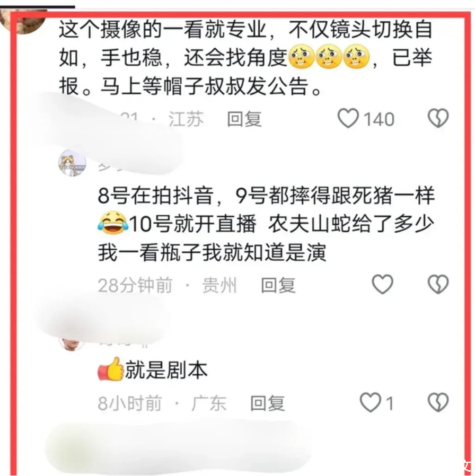Like the Jiangsu comment with 140 likes
The height and width of the screenshot is (476, 475).
click(x=348, y=118)
